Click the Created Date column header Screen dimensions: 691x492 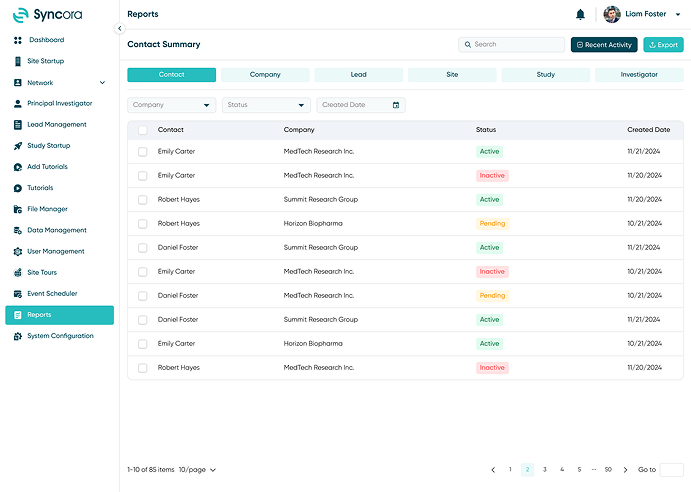click(x=649, y=130)
